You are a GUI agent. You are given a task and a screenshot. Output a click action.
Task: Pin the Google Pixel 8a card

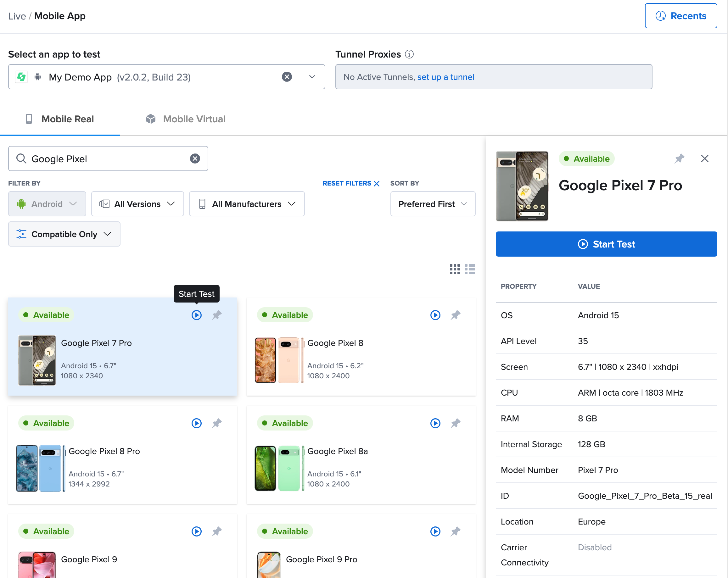(456, 423)
